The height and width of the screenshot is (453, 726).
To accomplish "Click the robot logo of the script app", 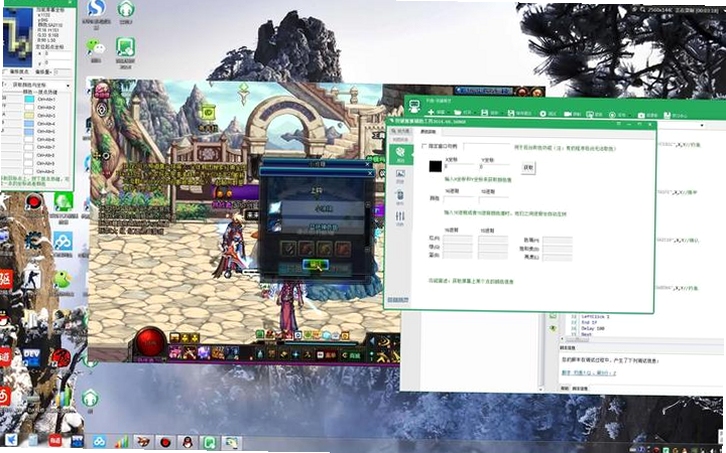I will click(x=414, y=107).
